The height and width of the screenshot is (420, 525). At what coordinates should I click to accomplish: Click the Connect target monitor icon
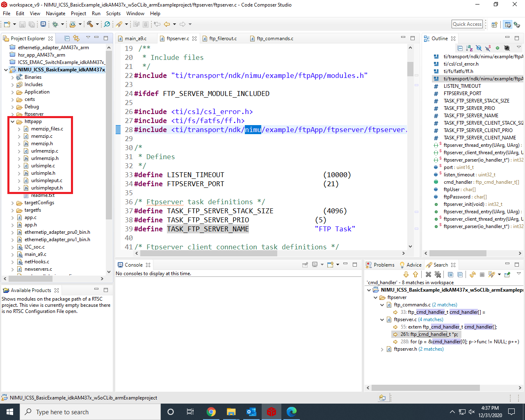pos(43,24)
